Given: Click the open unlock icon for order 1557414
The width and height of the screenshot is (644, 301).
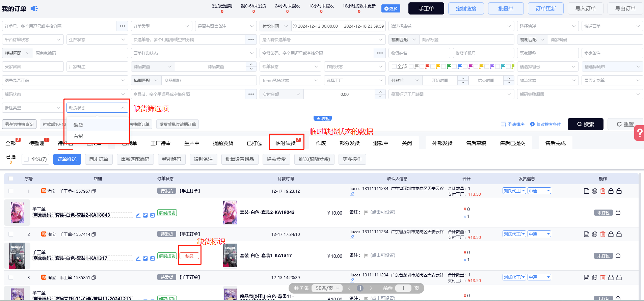Looking at the screenshot, I should (619, 234).
